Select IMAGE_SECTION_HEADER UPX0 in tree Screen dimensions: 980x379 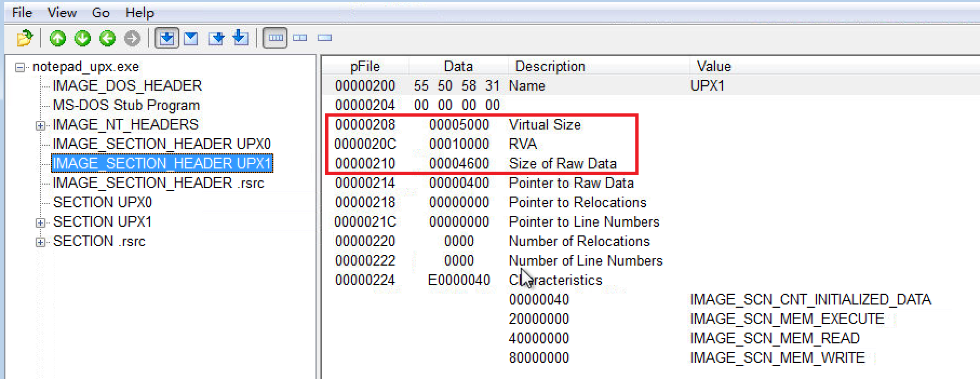[162, 144]
